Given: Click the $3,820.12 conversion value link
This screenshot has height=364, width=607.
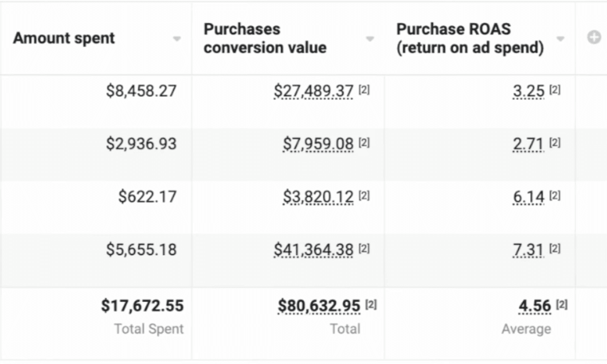Looking at the screenshot, I should pyautogui.click(x=318, y=197).
